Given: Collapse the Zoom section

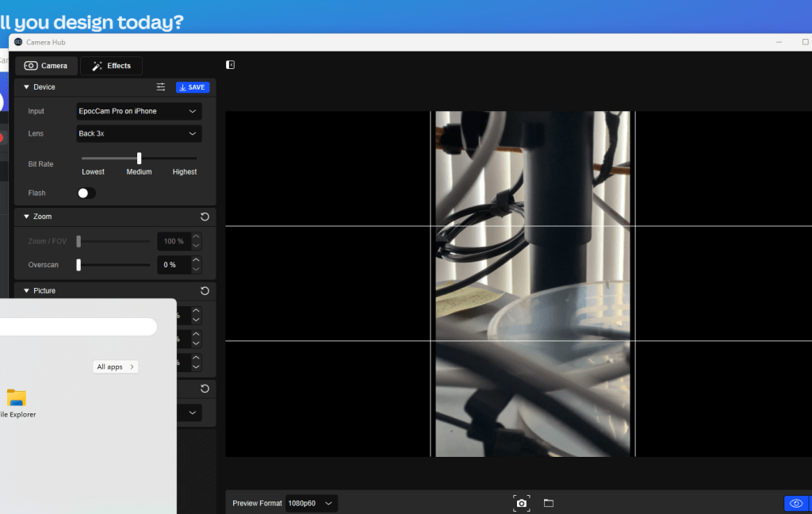Looking at the screenshot, I should click(26, 217).
